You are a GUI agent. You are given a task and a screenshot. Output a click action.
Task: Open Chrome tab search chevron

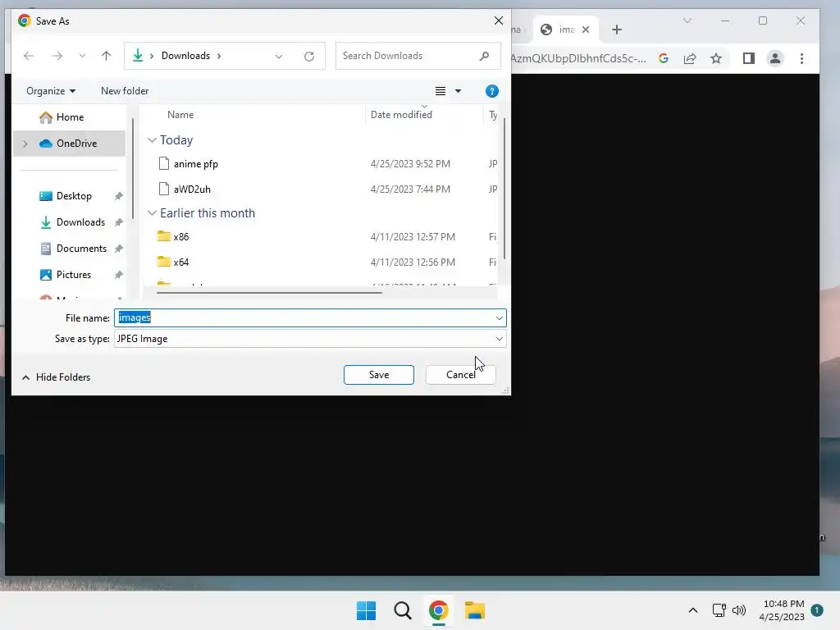click(687, 21)
